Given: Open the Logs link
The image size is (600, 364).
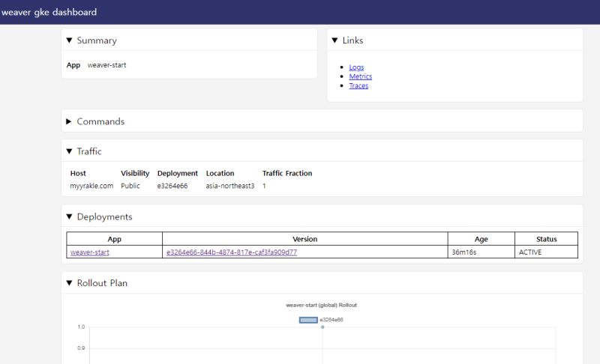Looking at the screenshot, I should tap(356, 67).
